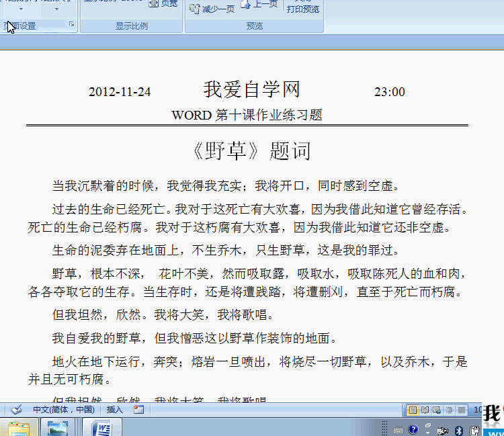Click the paragraph starting 我自爱我的野草
This screenshot has width=504, height=436.
194,338
